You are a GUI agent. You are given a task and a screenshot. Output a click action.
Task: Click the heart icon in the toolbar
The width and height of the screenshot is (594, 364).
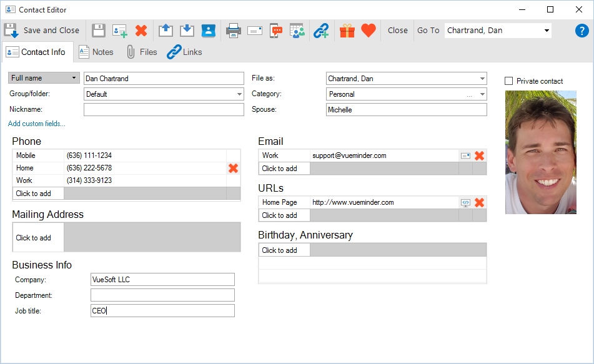369,29
